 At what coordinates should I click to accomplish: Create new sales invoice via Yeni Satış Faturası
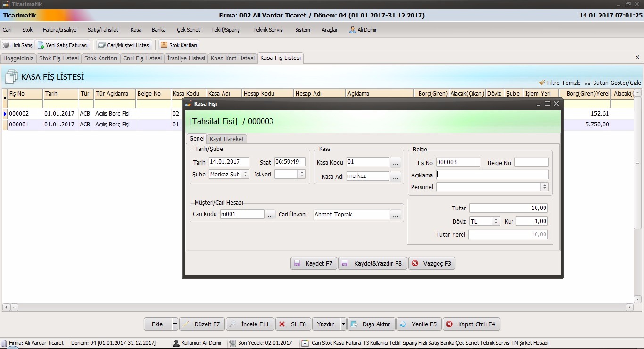[x=63, y=45]
